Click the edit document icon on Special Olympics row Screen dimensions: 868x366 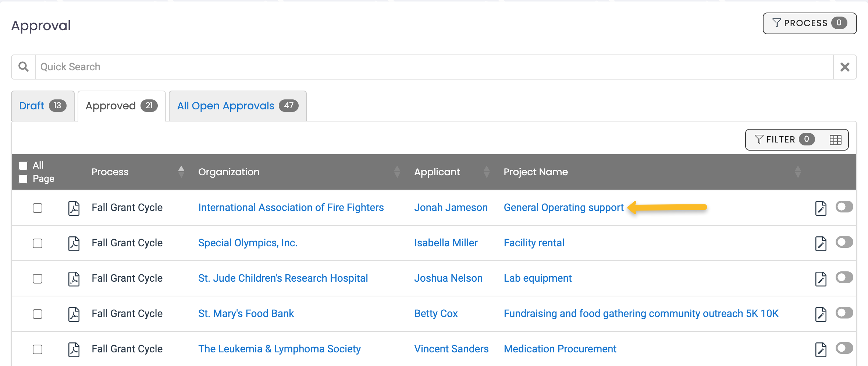pyautogui.click(x=821, y=243)
